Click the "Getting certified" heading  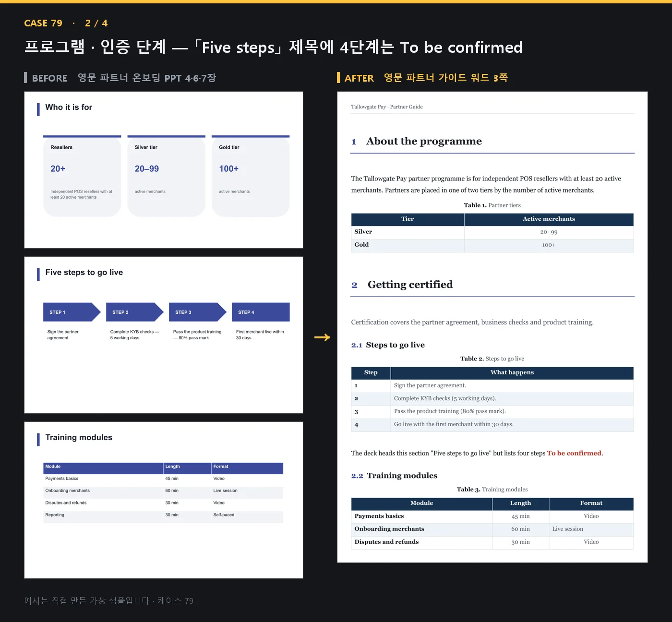pos(410,285)
